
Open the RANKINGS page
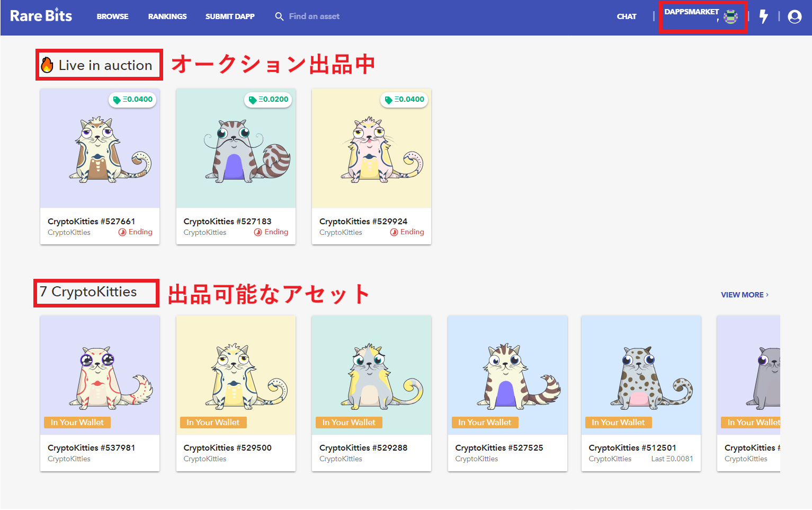pos(167,16)
